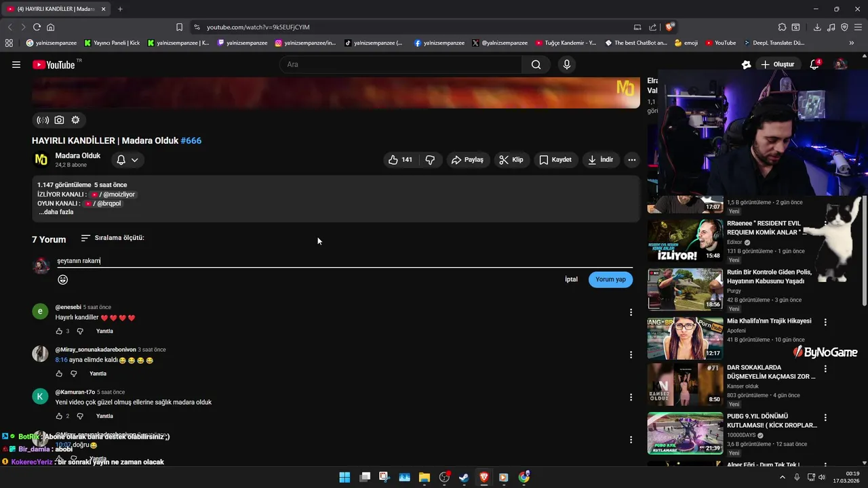Like @Miray_sonunakadarebonivon's comment
Image resolution: width=868 pixels, height=488 pixels.
click(x=59, y=373)
